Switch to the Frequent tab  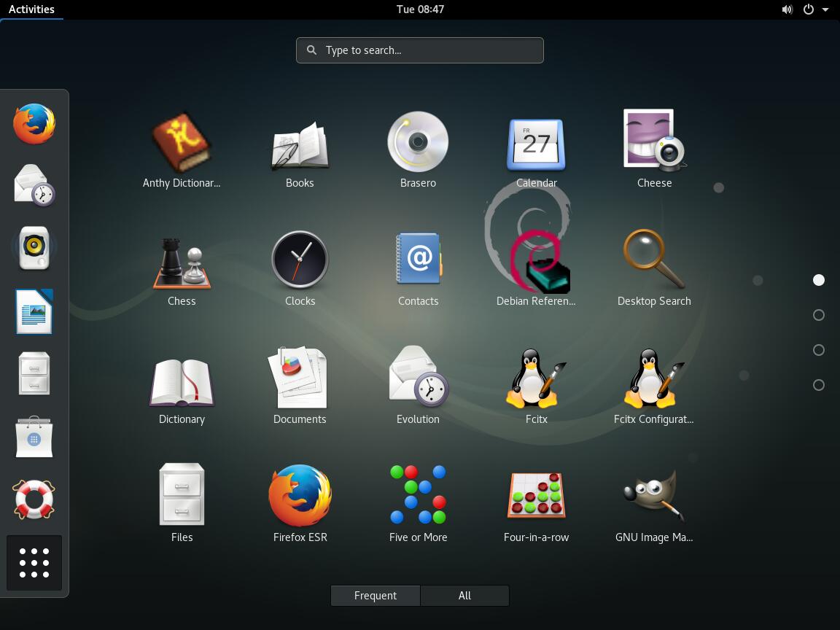tap(375, 596)
